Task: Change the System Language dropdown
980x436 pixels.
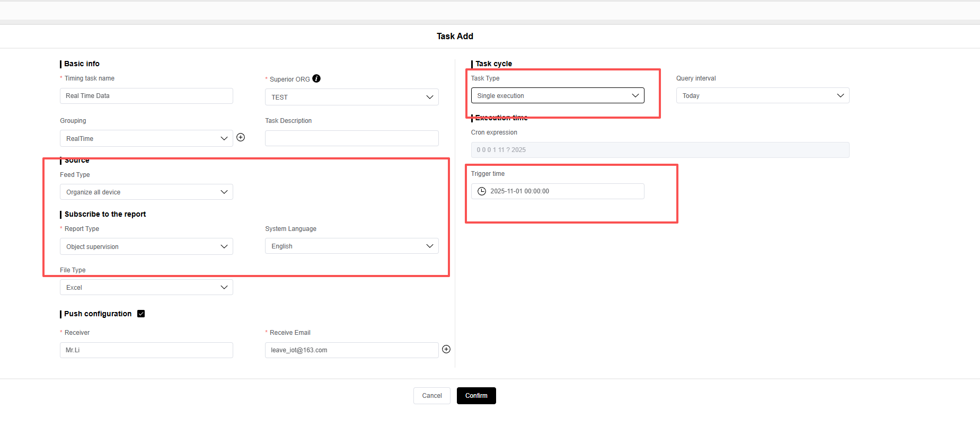Action: (x=351, y=246)
